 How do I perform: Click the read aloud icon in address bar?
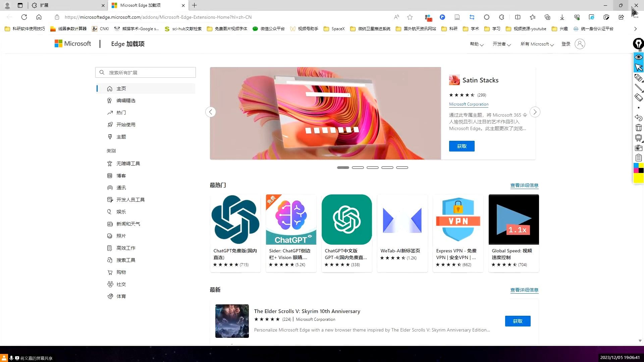tap(396, 17)
